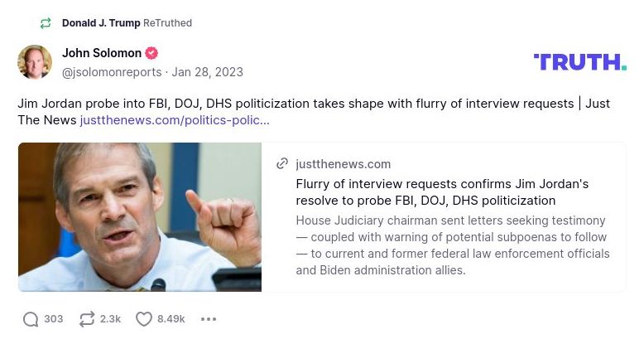Click the Jan 28, 2023 timestamp
Screen dimensions: 644x344
208,72
